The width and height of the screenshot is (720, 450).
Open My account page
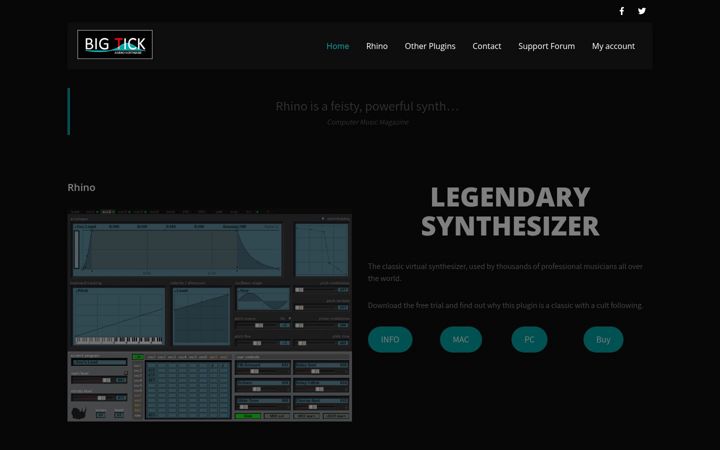(613, 46)
